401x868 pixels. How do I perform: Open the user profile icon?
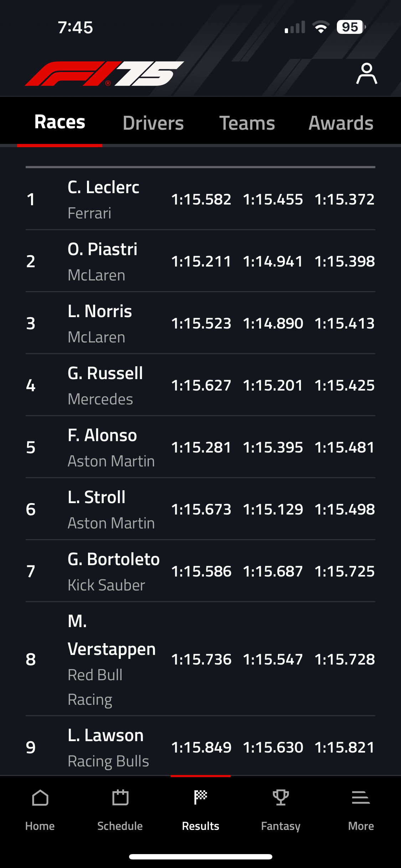coord(366,74)
